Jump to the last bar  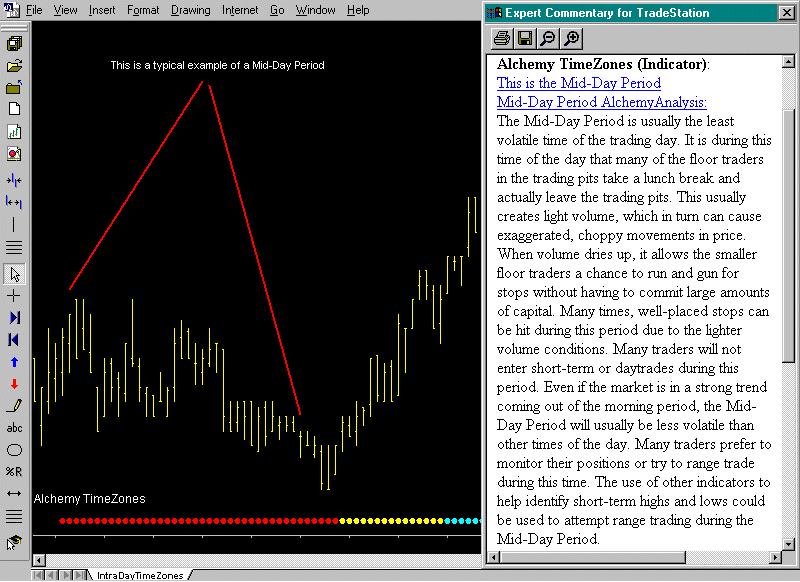(x=14, y=318)
